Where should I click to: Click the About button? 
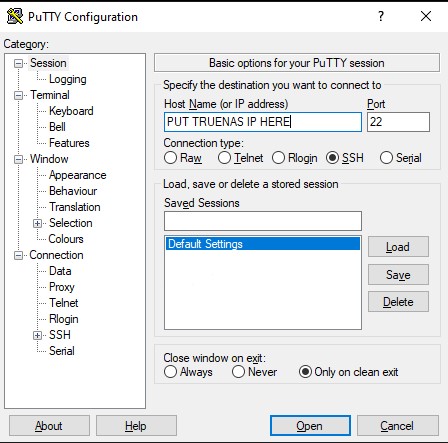[x=49, y=426]
